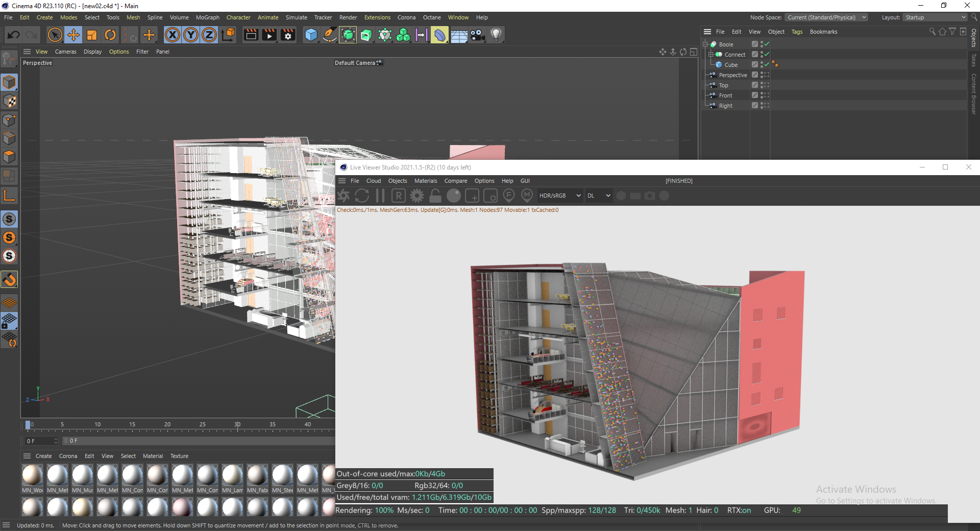Disable the Boole object's green checkmark
The width and height of the screenshot is (980, 531).
[767, 44]
